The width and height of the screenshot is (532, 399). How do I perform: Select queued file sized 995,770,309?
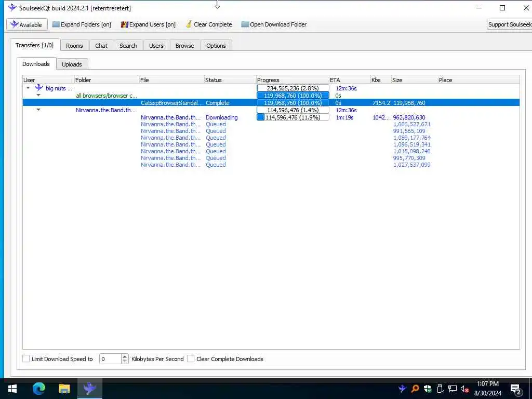(x=271, y=158)
